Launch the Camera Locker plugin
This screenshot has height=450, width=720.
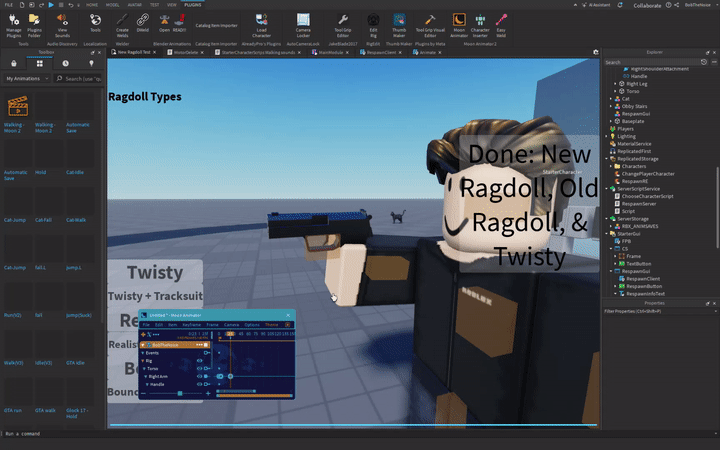pyautogui.click(x=303, y=21)
